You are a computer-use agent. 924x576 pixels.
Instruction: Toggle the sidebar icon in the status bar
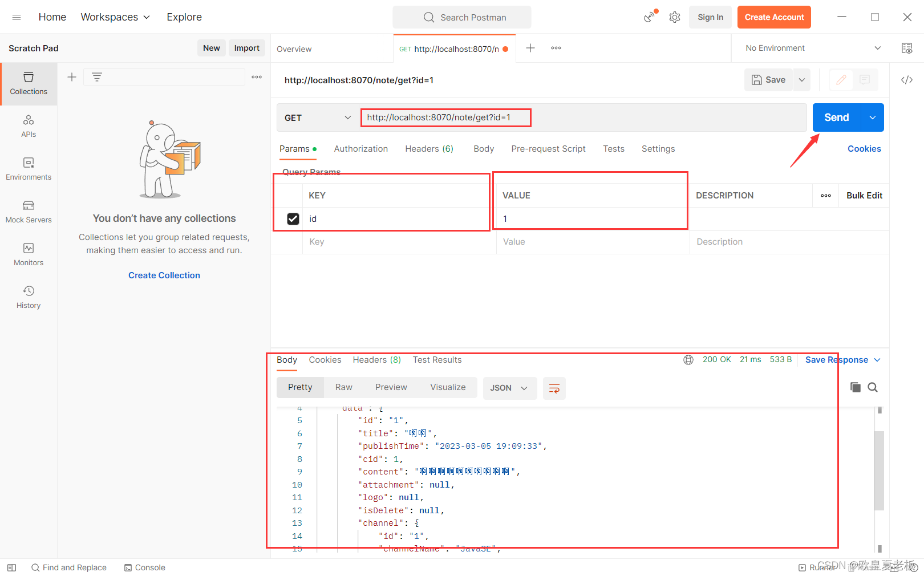pyautogui.click(x=12, y=567)
